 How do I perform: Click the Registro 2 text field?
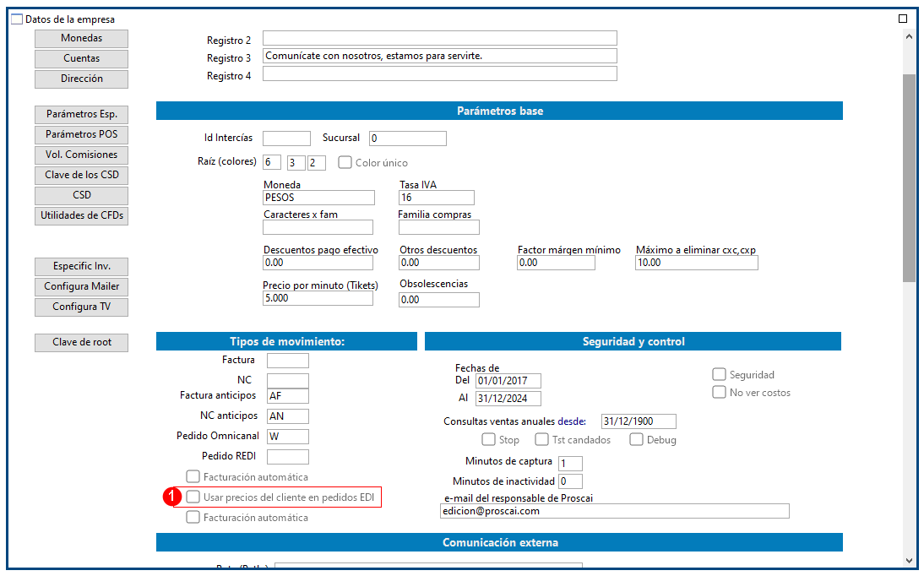tap(439, 38)
